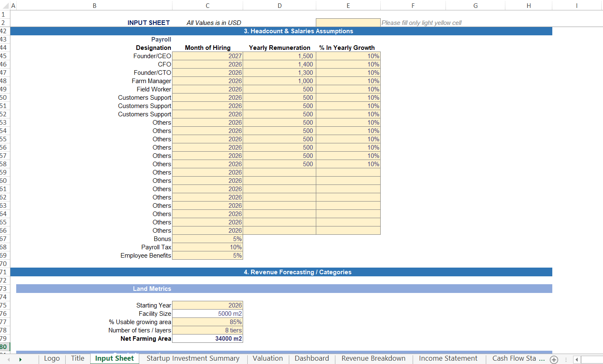Click the next sheet navigation arrow
This screenshot has height=364, width=603.
20,359
